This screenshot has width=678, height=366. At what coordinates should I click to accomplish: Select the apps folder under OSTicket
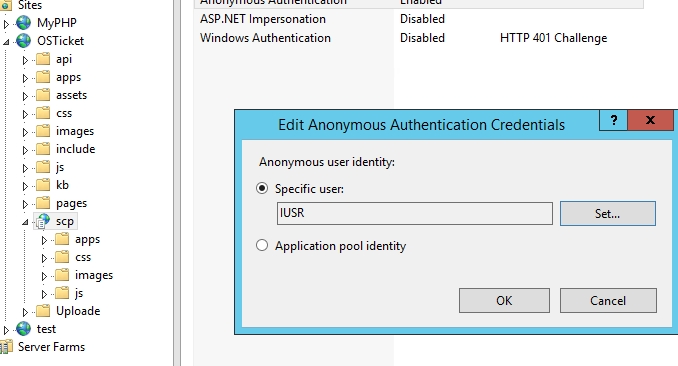tap(68, 77)
